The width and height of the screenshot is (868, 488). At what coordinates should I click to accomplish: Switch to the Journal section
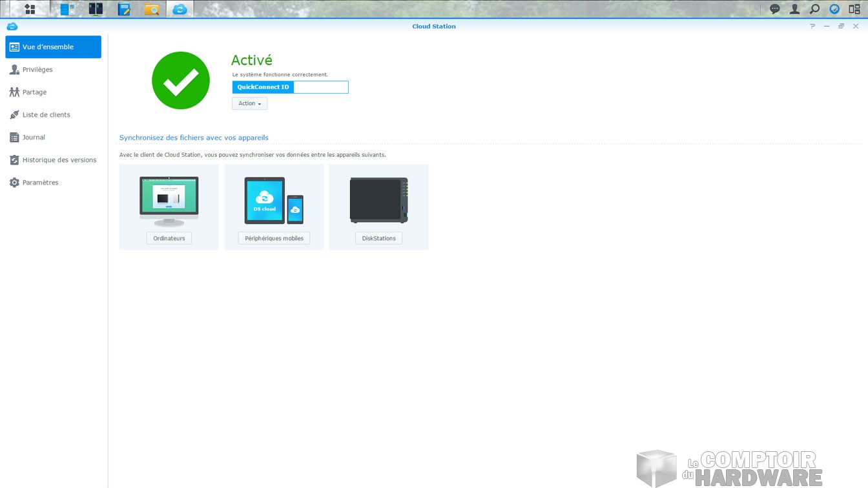click(34, 137)
